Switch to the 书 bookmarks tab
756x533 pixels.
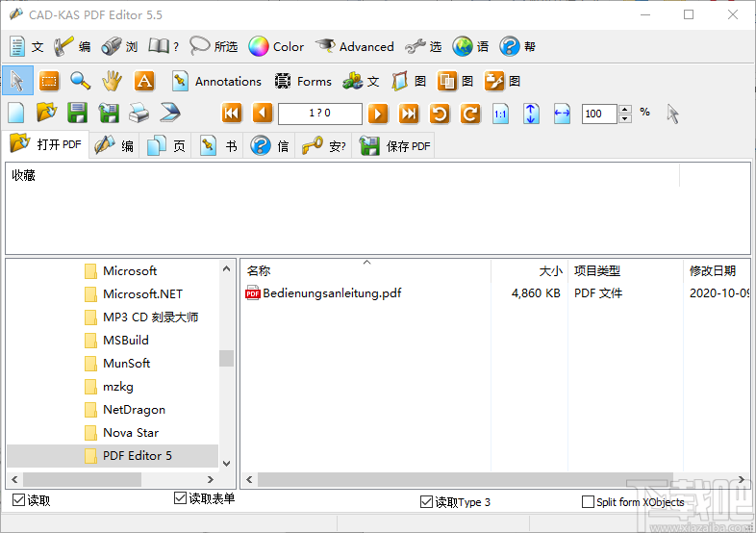[218, 145]
